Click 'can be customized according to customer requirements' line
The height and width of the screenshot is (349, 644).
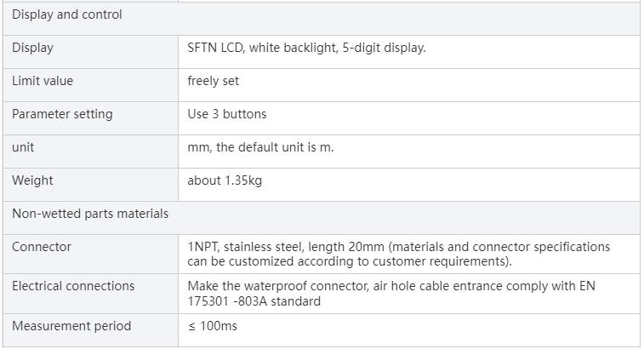click(x=349, y=260)
